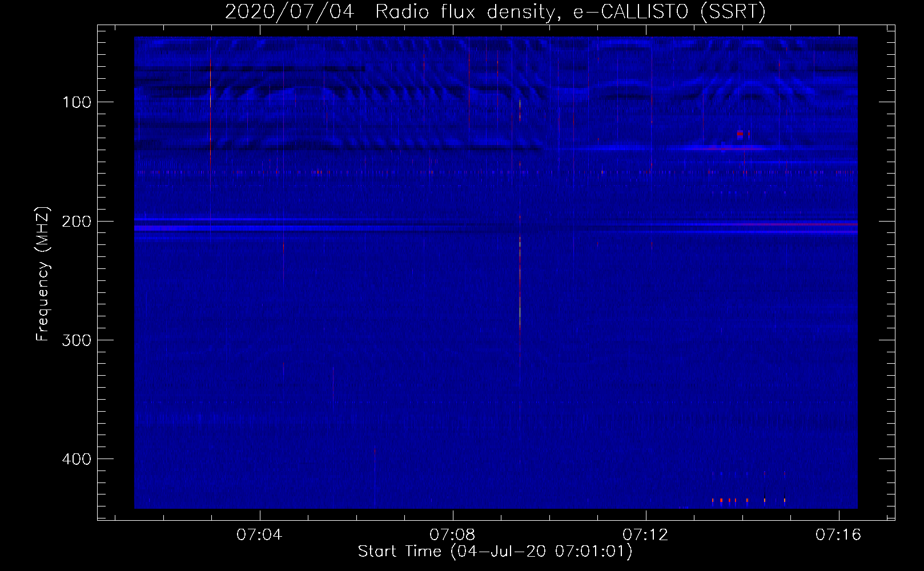Click the y-axis tick label "100"

point(77,102)
